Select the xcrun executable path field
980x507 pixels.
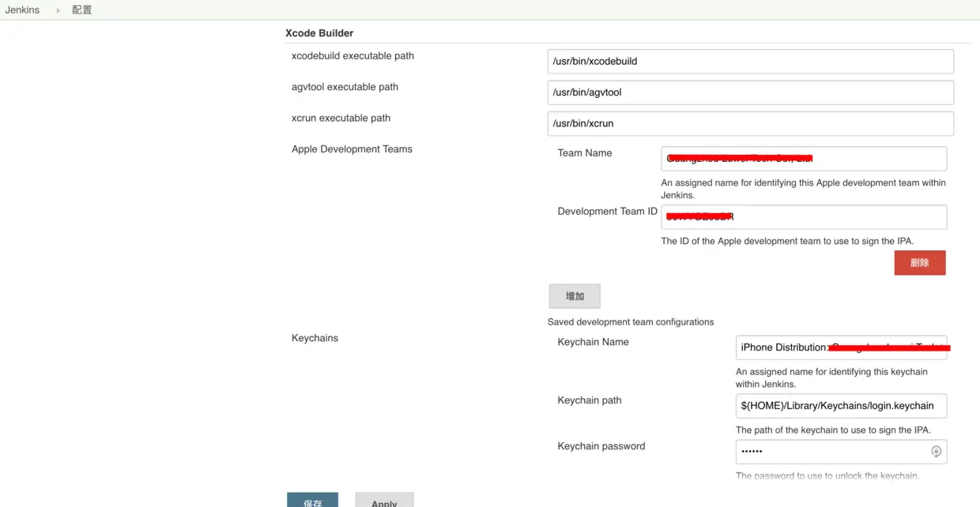750,123
